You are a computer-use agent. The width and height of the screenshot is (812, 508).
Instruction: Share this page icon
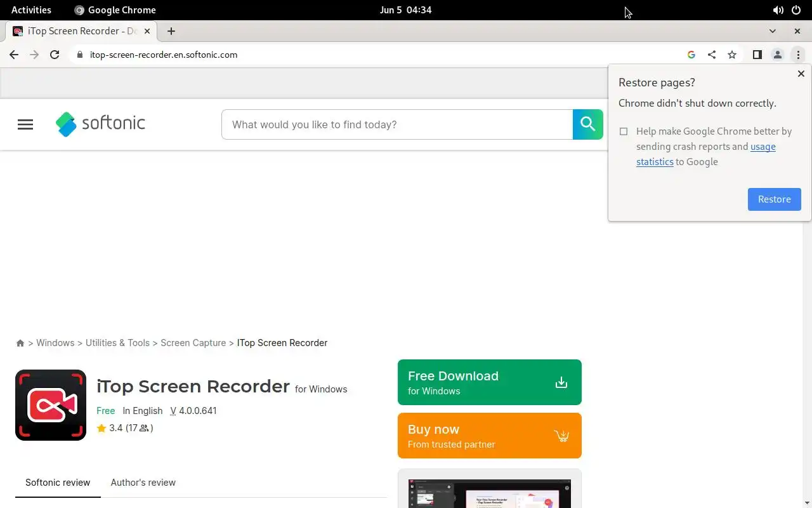712,55
